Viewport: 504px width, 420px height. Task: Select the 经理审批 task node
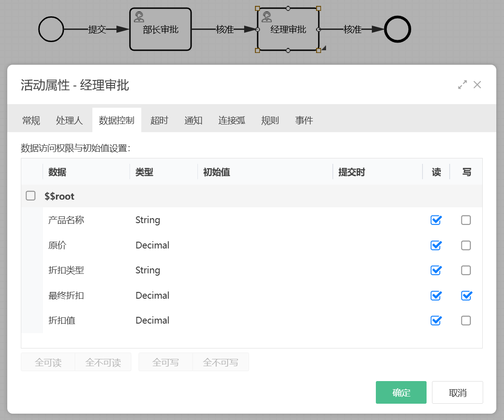288,29
